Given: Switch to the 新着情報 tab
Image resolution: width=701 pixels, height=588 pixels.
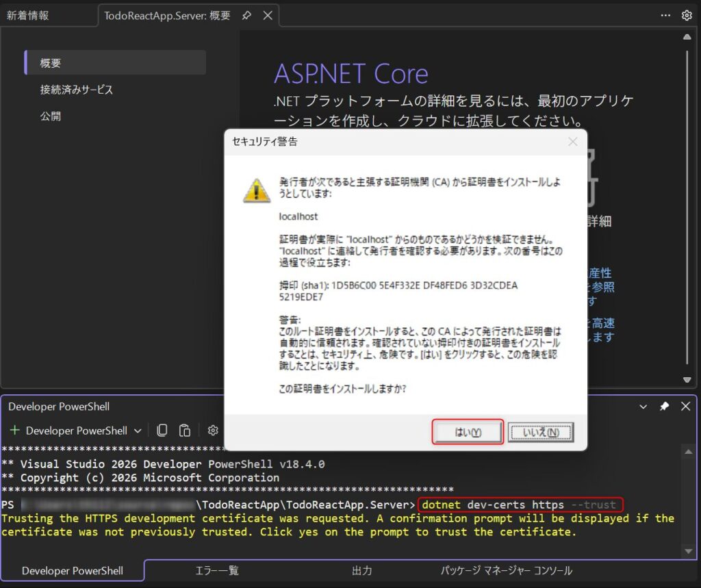Looking at the screenshot, I should [x=28, y=15].
